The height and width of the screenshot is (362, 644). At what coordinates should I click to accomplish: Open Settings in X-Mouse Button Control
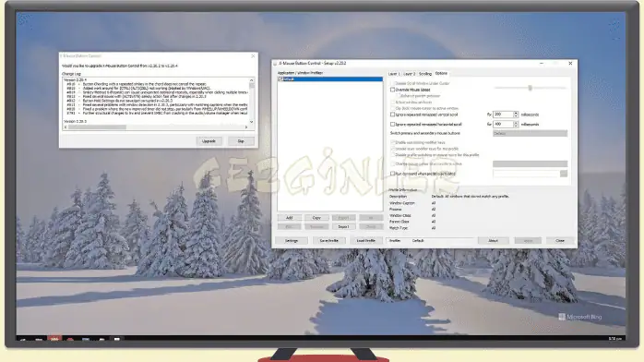(x=292, y=240)
